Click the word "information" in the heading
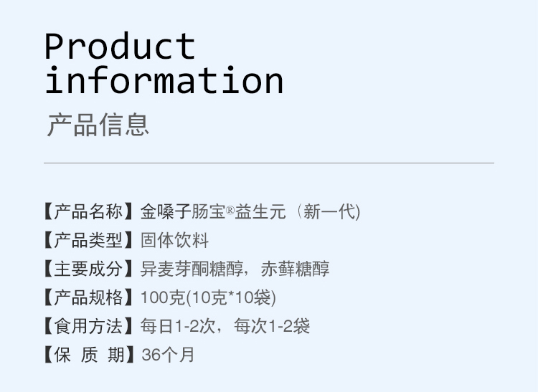Image resolution: width=538 pixels, height=392 pixels. point(164,80)
